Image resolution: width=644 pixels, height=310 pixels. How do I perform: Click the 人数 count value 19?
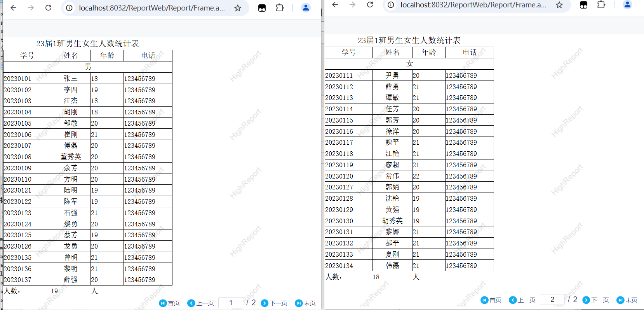coord(54,291)
